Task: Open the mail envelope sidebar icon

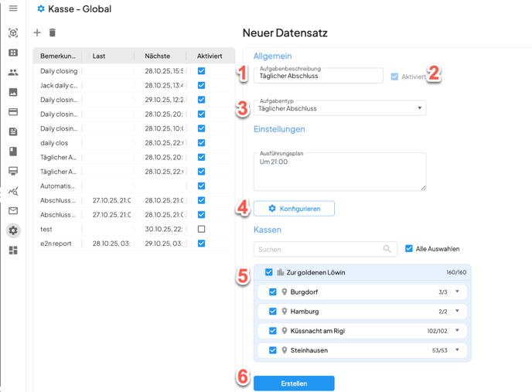Action: [x=13, y=210]
